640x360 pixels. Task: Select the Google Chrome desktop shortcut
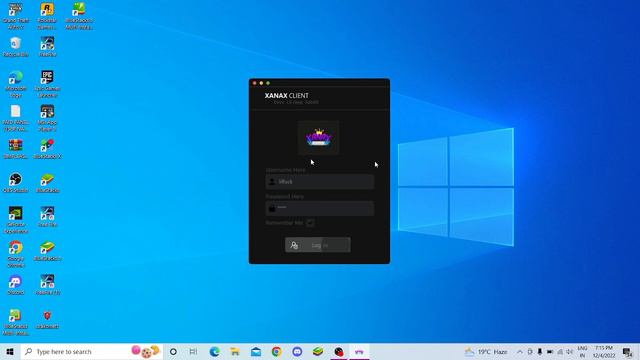click(x=16, y=254)
